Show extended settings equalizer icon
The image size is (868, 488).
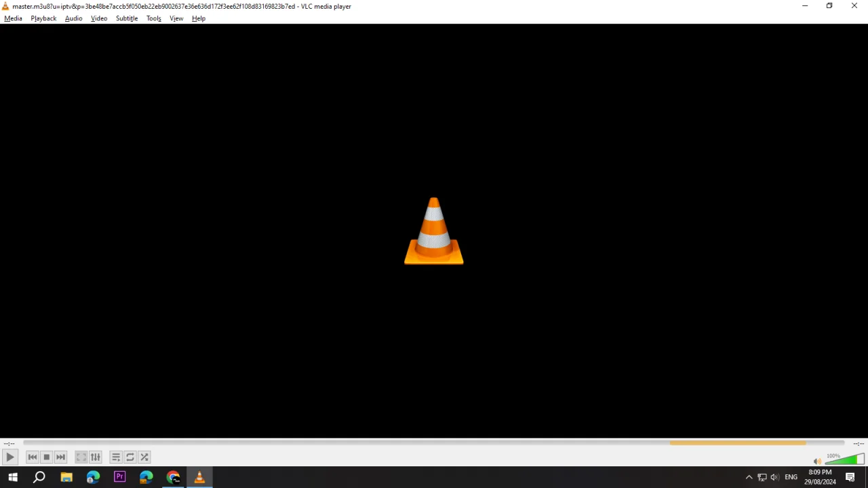pyautogui.click(x=96, y=457)
